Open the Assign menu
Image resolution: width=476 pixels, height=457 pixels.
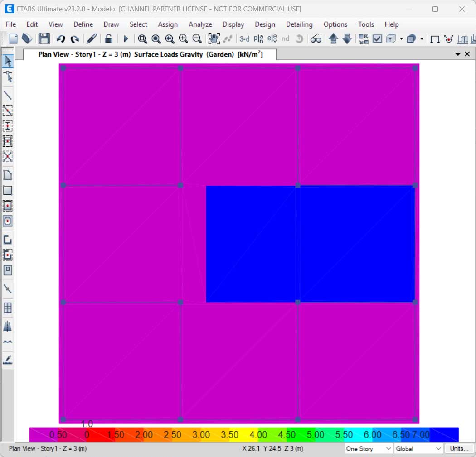point(167,24)
